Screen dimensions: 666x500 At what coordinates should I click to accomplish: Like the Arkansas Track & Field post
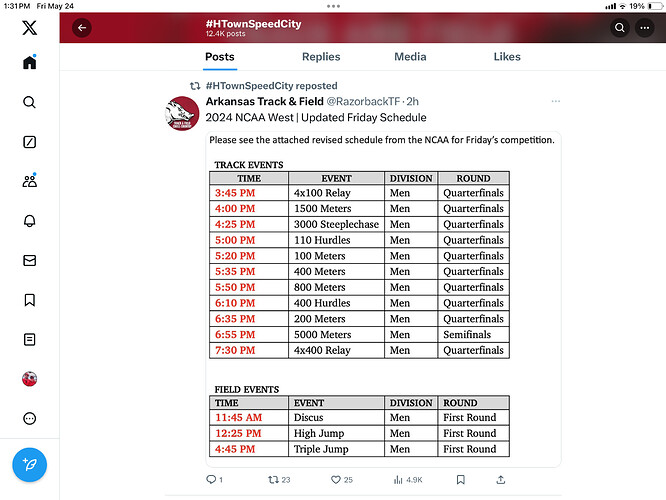pos(341,480)
